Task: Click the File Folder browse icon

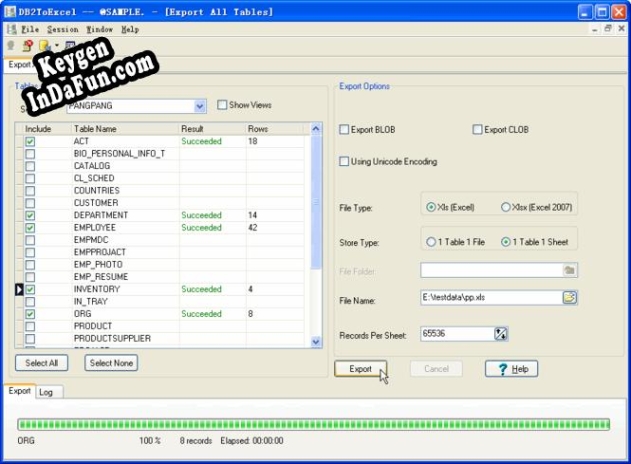Action: pyautogui.click(x=569, y=270)
